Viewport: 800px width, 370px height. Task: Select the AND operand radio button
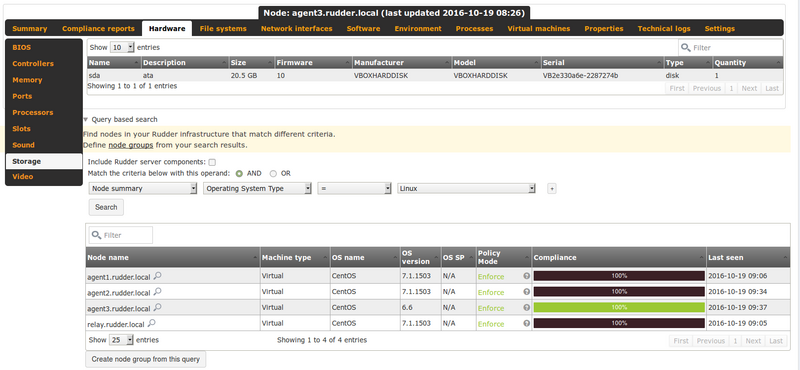pos(239,174)
